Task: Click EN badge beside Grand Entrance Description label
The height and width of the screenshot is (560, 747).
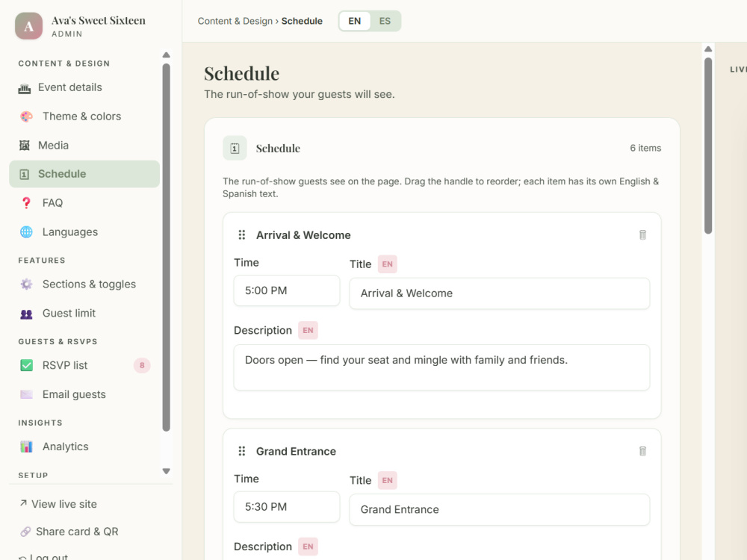Action: (308, 547)
